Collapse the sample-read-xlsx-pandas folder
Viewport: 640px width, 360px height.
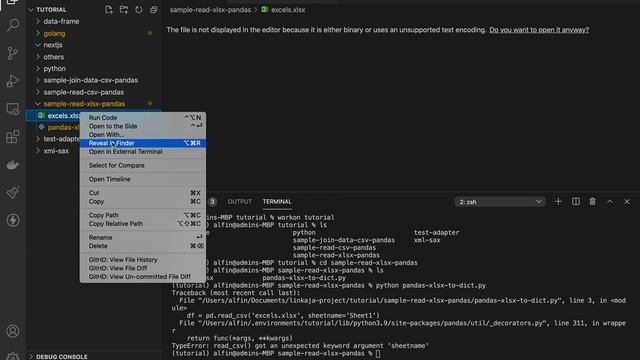pos(93,104)
